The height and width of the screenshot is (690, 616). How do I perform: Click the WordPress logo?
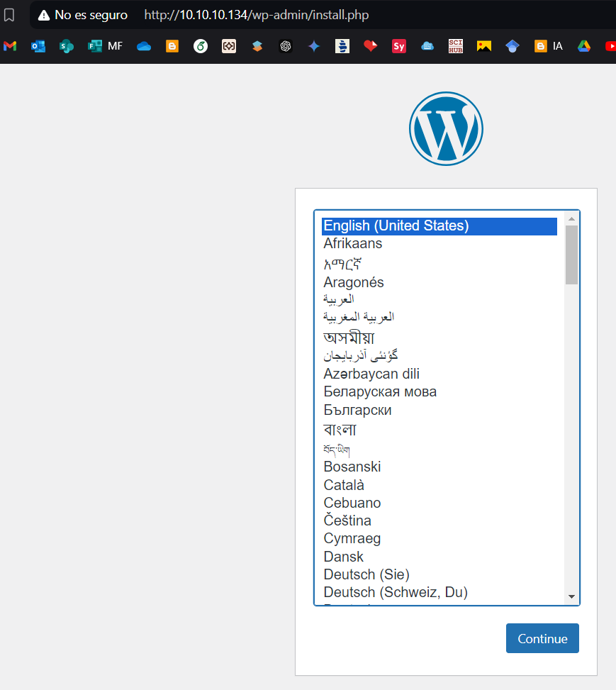coord(446,128)
